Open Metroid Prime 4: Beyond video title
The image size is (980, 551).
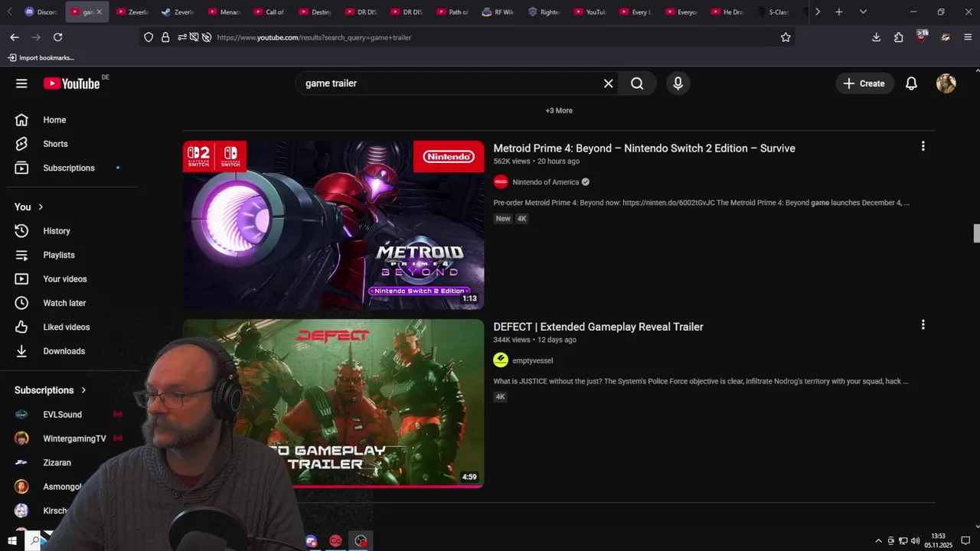click(645, 148)
